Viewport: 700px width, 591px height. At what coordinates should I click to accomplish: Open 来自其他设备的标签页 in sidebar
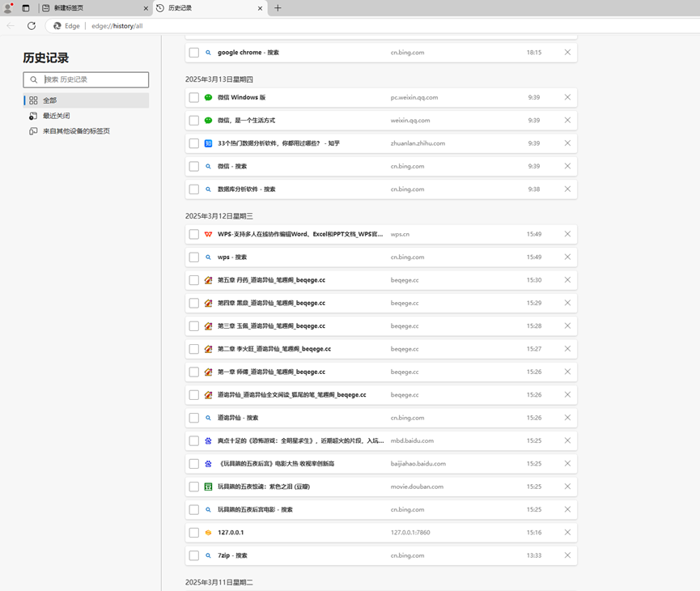86,131
